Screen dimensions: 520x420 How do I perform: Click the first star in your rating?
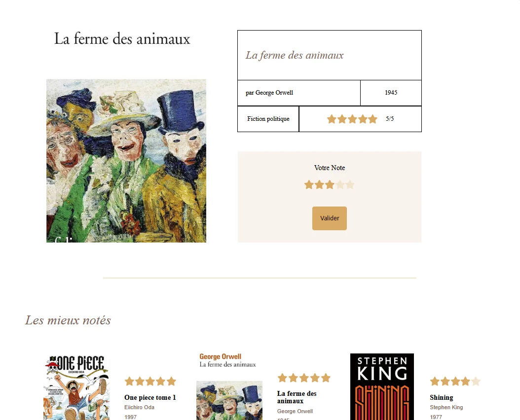tap(309, 184)
